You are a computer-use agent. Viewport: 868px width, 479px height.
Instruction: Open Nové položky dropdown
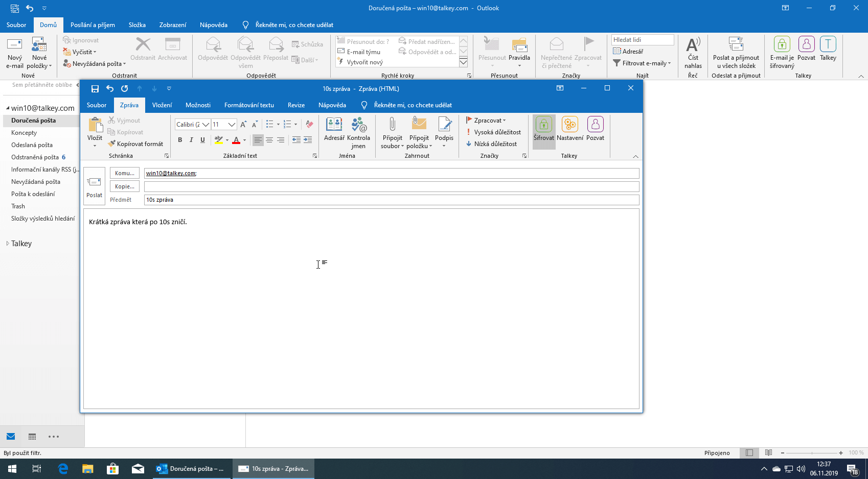pyautogui.click(x=39, y=53)
